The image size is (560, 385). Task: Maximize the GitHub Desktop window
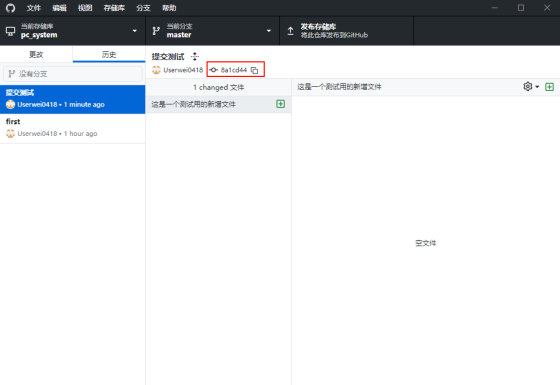pyautogui.click(x=521, y=8)
